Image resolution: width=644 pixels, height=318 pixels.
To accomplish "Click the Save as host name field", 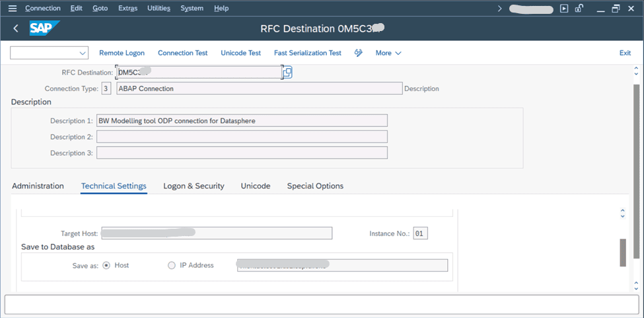I will click(343, 265).
